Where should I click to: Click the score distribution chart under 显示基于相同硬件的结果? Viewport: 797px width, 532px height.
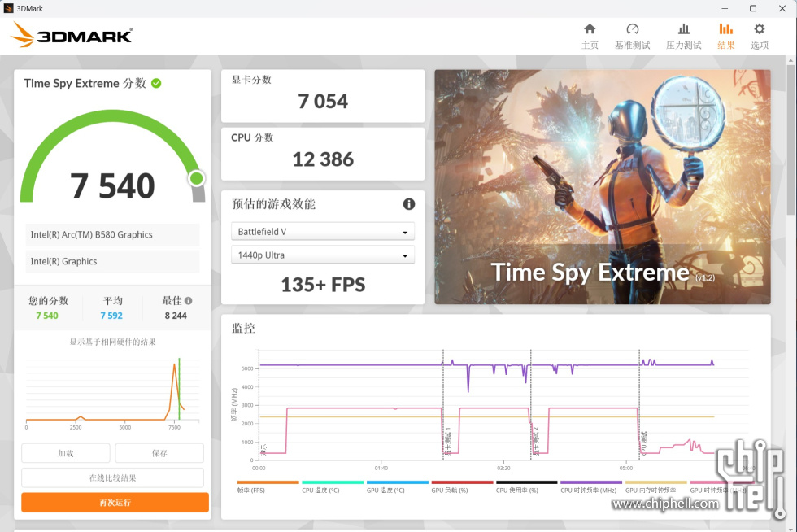pos(112,391)
